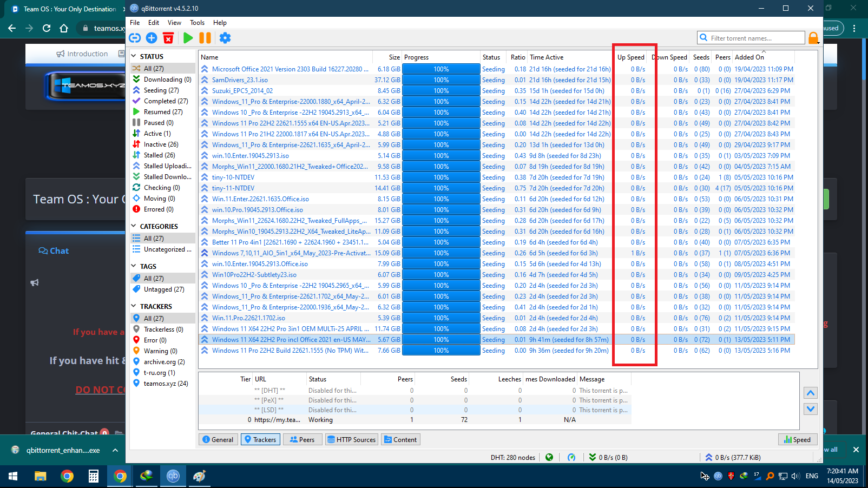Click the red delete torrent icon
The width and height of the screenshot is (868, 488).
point(168,38)
